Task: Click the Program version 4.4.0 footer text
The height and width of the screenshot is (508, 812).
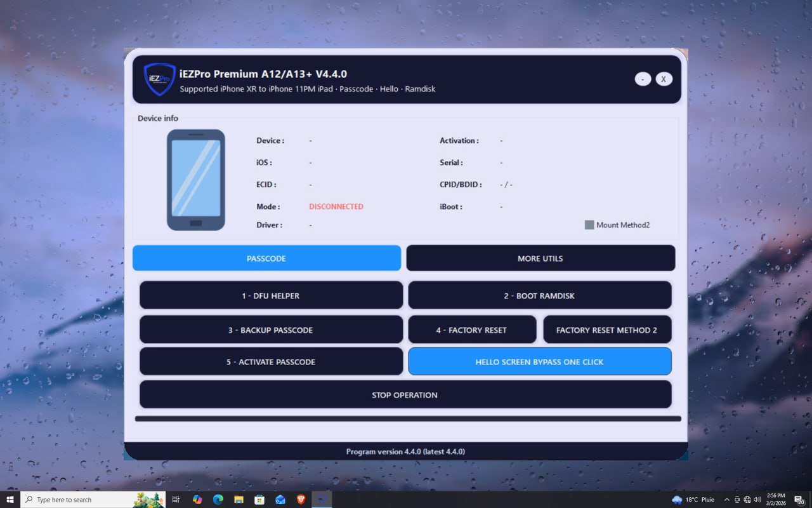Action: 405,451
